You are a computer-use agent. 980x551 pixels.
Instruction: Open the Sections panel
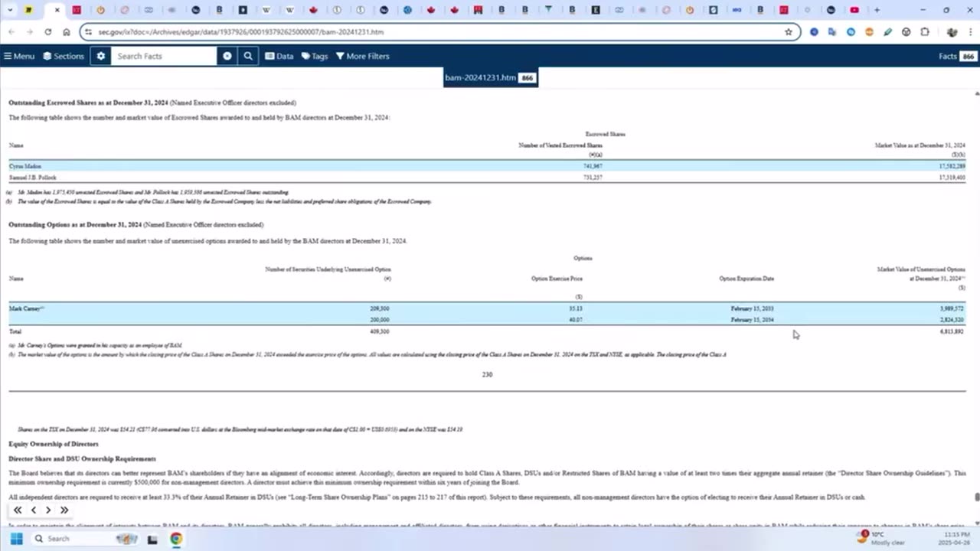tap(64, 56)
